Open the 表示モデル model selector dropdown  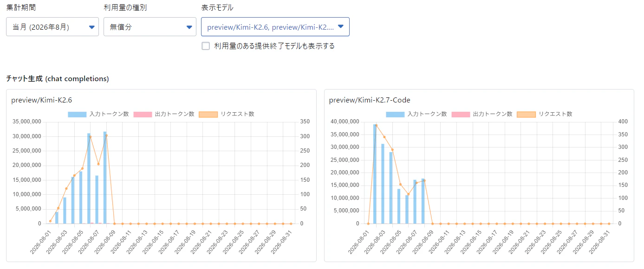(x=275, y=27)
